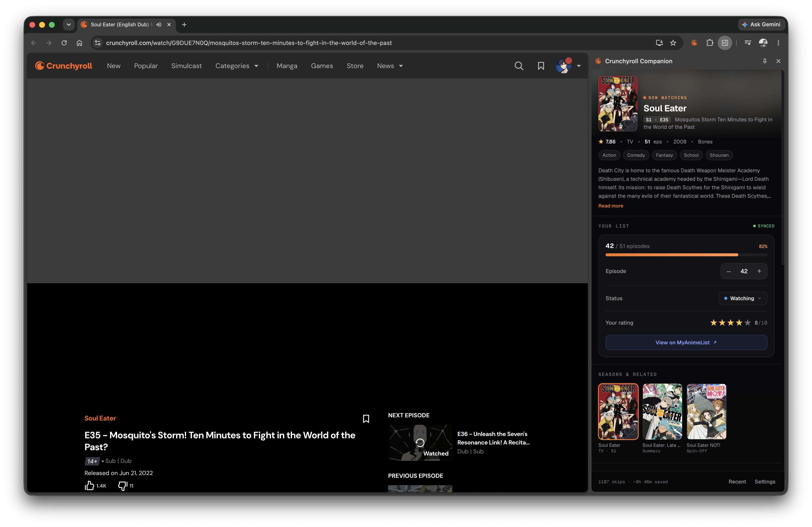Open next episode E36 thumbnail
The image size is (812, 527).
pos(420,443)
